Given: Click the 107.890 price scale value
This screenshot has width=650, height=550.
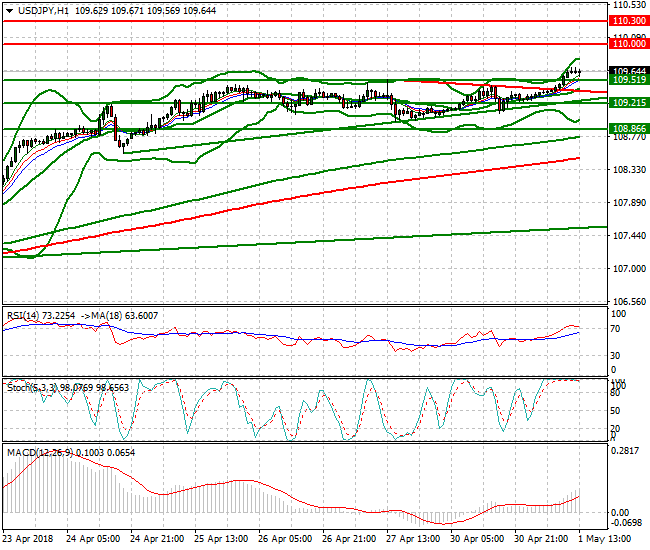Looking at the screenshot, I should 629,203.
